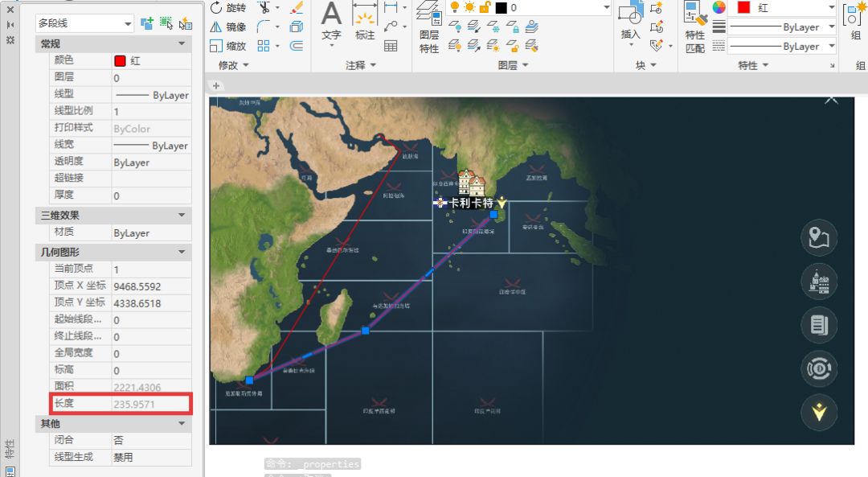868x477 pixels.
Task: Click Toggle PICKADD icon in properties palette
Action: pos(147,23)
